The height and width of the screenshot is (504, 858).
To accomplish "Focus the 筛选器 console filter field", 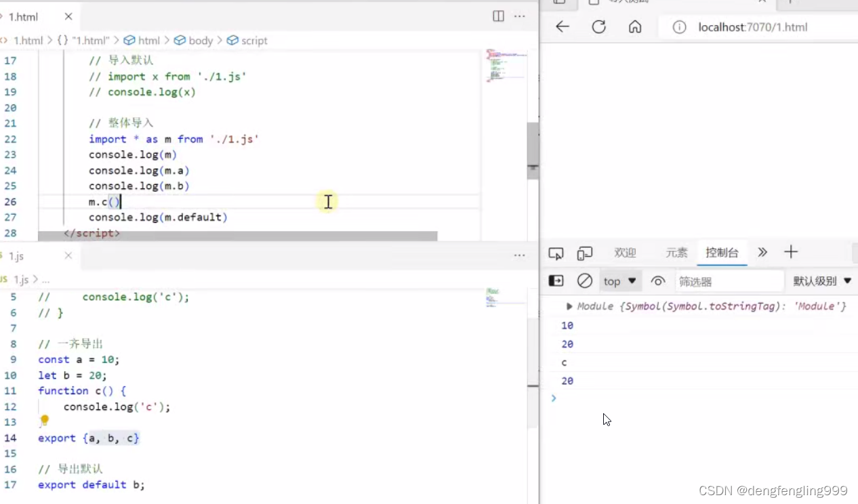I will point(729,281).
